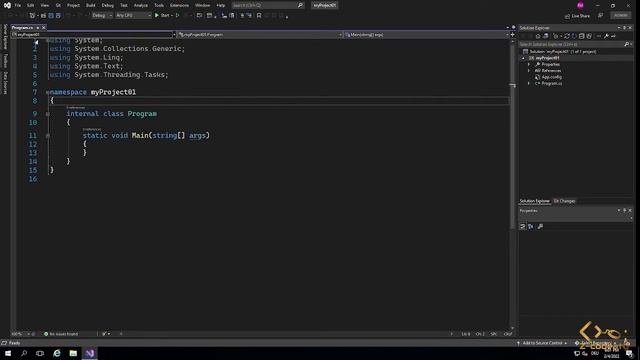Click Sync with Active Document icon
Screen dimensions: 640x360
(x=567, y=36)
